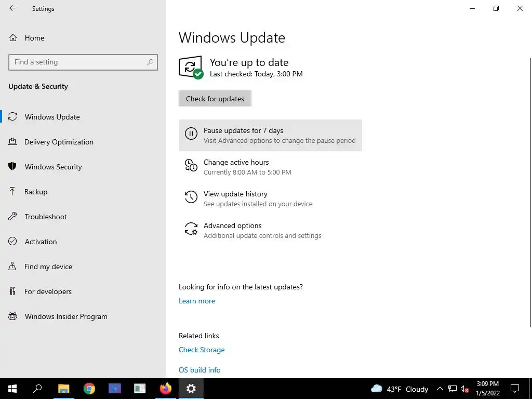This screenshot has width=532, height=399.
Task: Click the Windows Insider Program cat icon
Action: (x=12, y=316)
